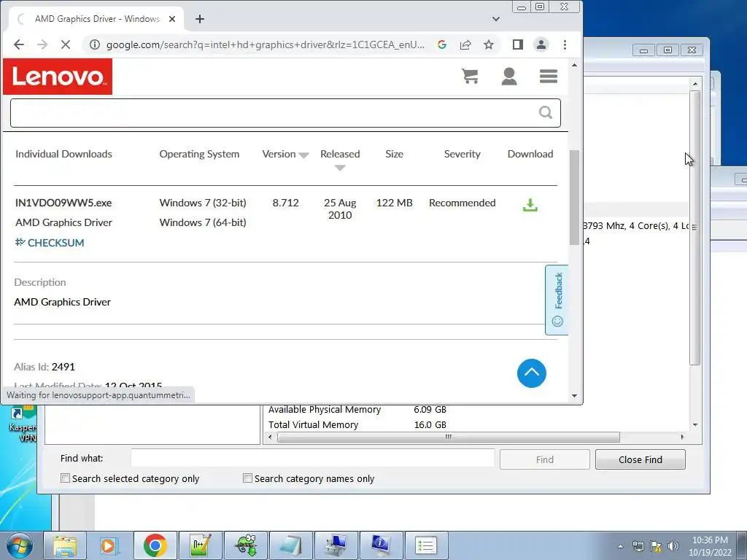This screenshot has width=747, height=560.
Task: Click the Google icon in the address bar
Action: (x=441, y=44)
